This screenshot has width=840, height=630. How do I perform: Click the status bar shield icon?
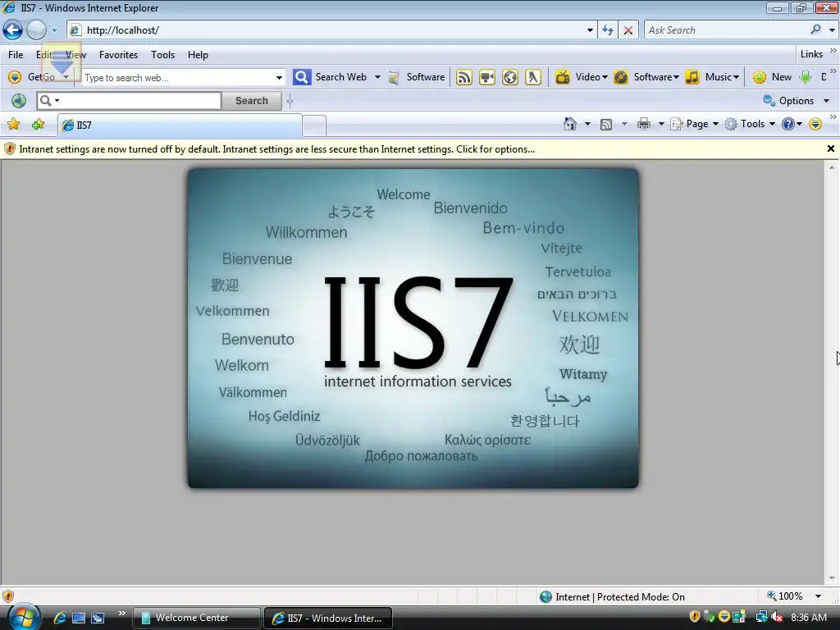[x=8, y=596]
